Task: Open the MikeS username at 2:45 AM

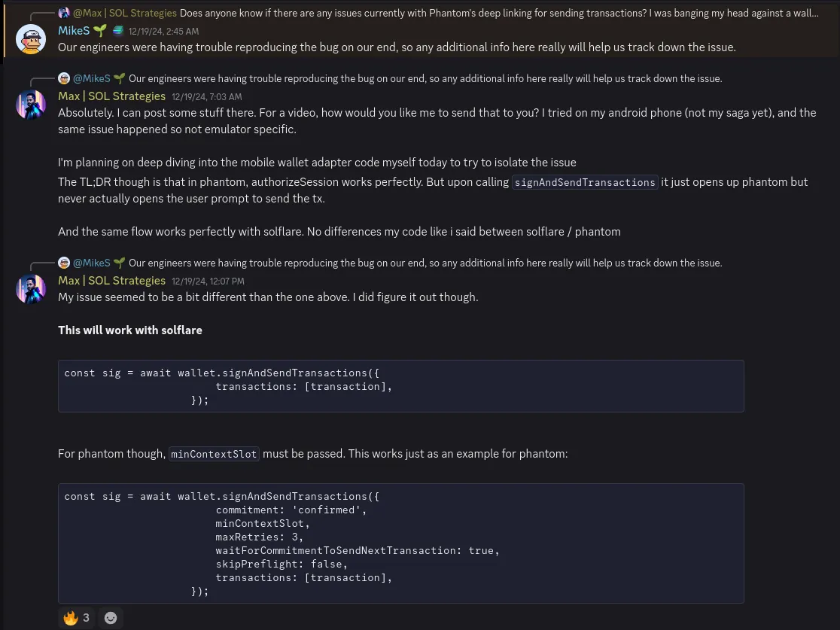Action: pyautogui.click(x=73, y=31)
